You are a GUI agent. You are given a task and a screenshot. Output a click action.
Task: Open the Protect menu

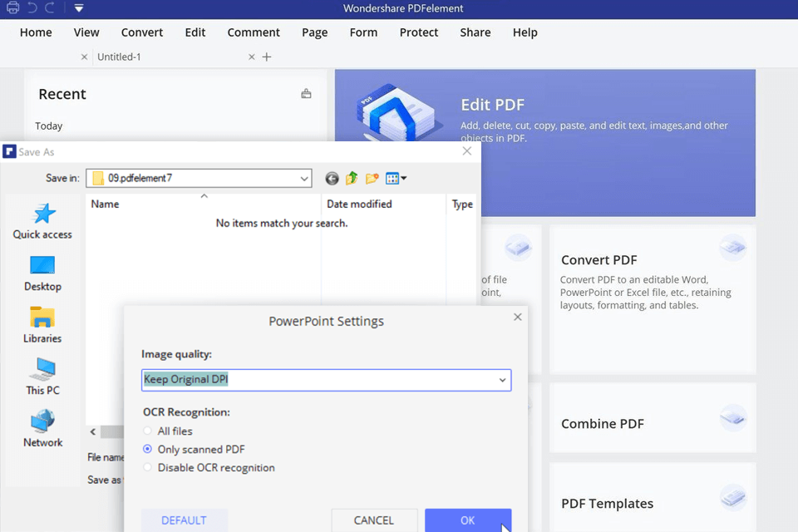click(x=419, y=32)
